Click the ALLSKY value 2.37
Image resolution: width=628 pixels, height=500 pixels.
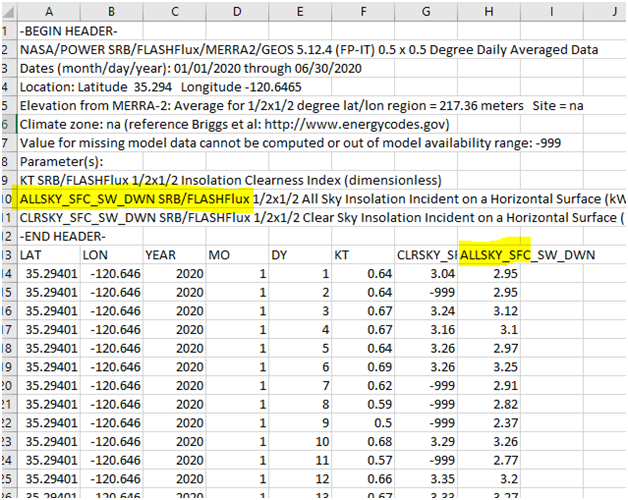coord(489,423)
